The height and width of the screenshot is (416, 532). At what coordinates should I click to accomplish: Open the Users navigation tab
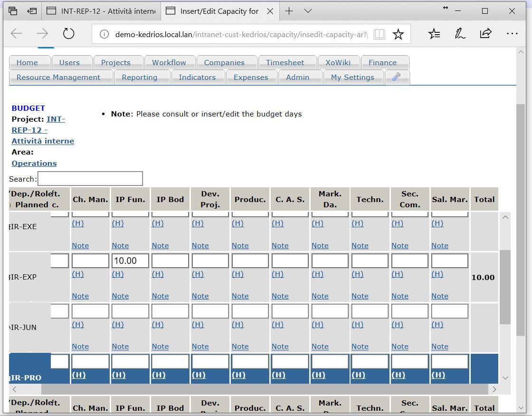(x=69, y=62)
